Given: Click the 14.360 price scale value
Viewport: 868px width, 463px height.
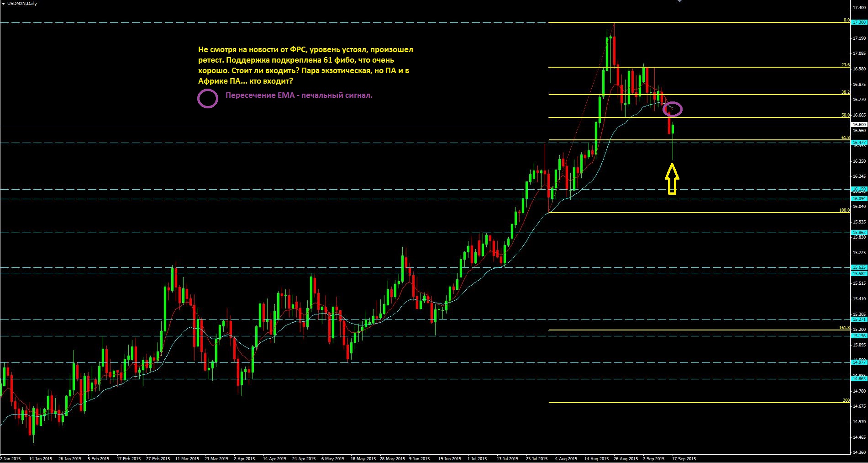Looking at the screenshot, I should coord(859,452).
